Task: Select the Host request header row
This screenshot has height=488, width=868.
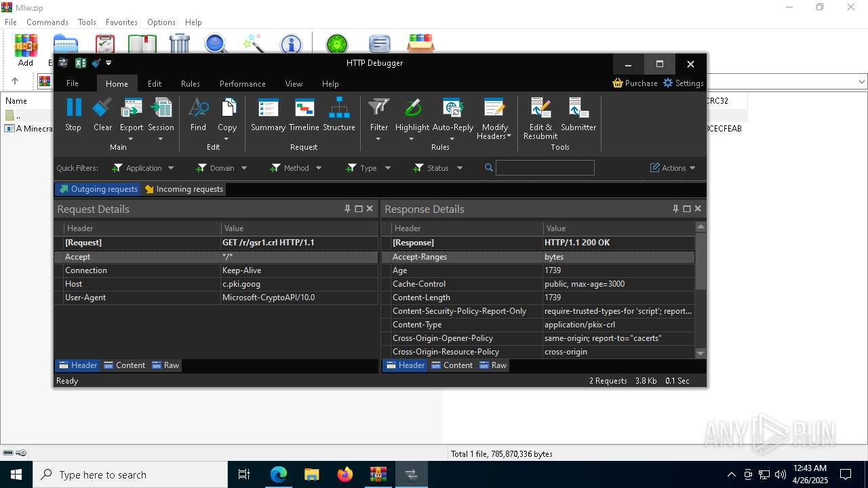Action: [x=216, y=284]
